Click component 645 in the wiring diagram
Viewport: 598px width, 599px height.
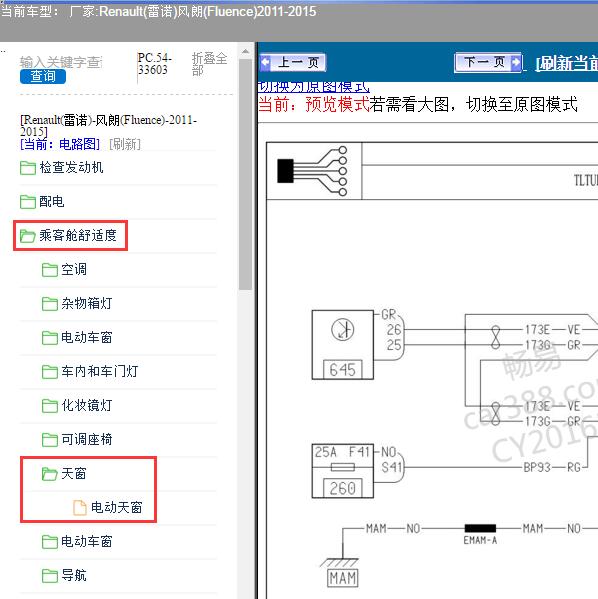tap(342, 345)
